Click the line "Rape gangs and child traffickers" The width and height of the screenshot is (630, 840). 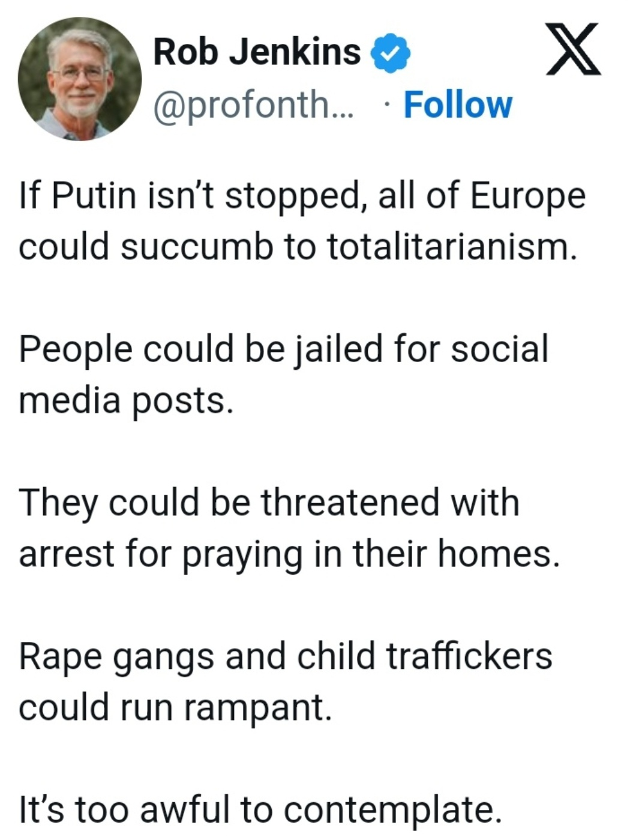coord(285,655)
